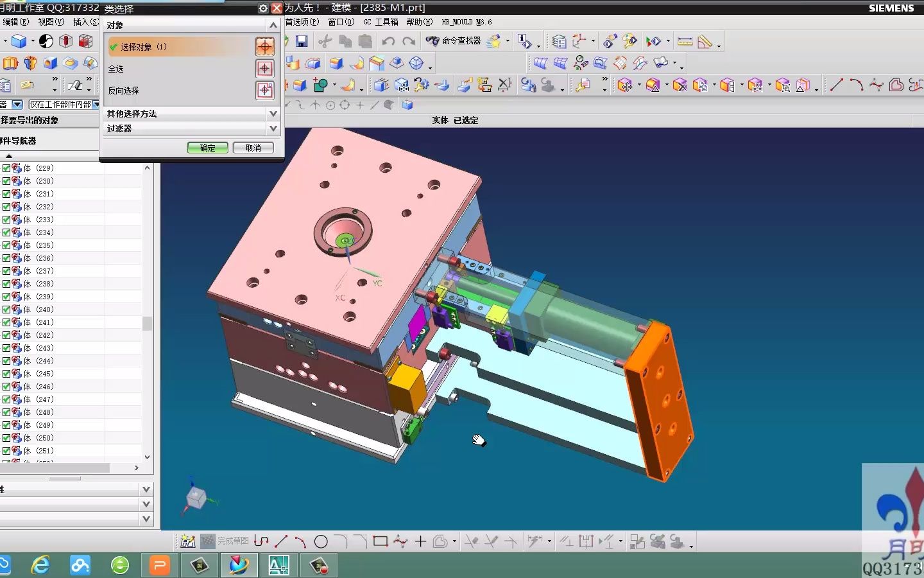This screenshot has height=578, width=924.
Task: Uncheck the checkbox for 体 (229)
Action: point(6,168)
